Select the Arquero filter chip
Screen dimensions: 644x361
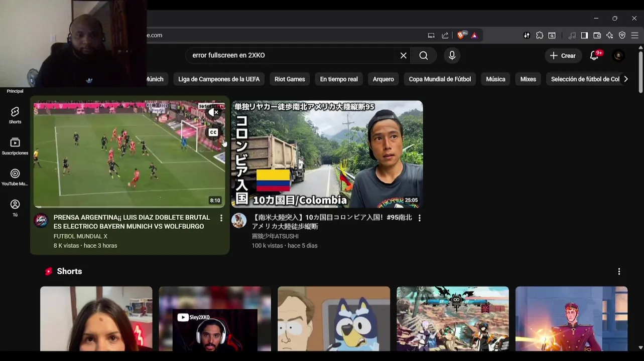383,79
